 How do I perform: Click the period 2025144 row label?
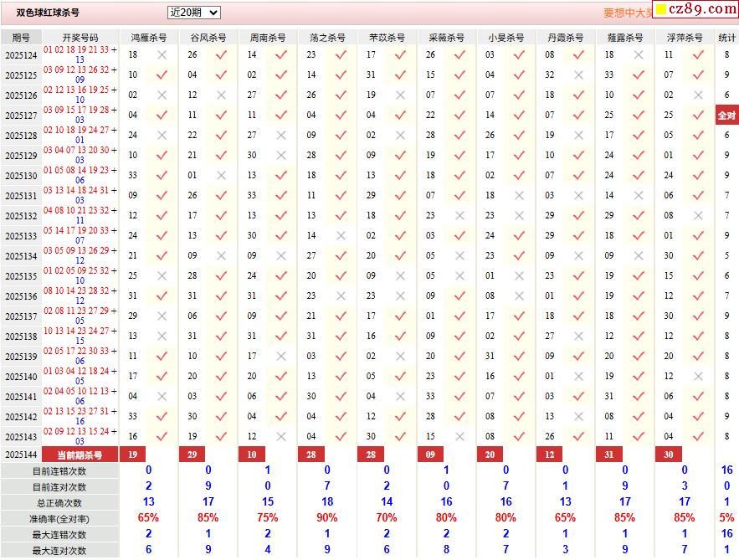(21, 455)
